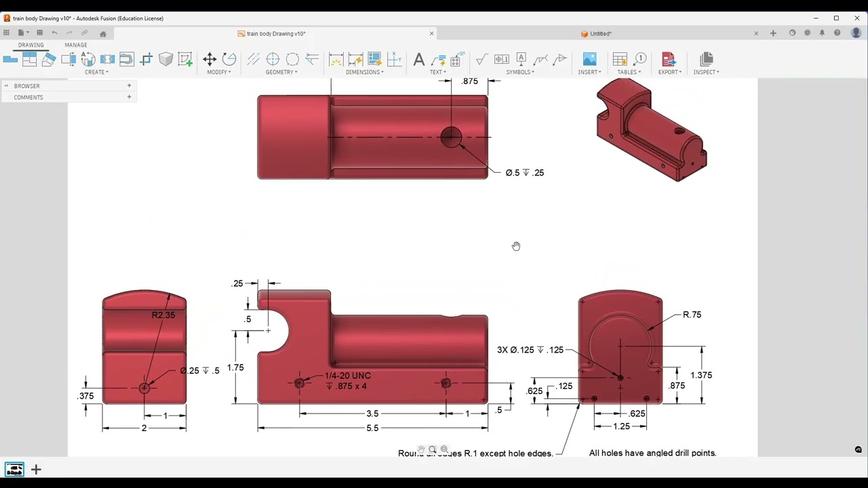The width and height of the screenshot is (868, 488).
Task: Undo the last action
Action: point(54,33)
